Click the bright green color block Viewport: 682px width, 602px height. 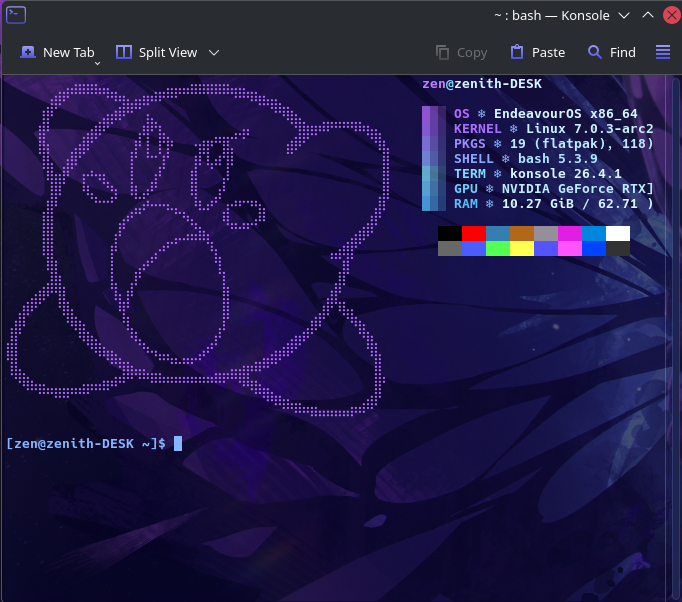coord(498,248)
